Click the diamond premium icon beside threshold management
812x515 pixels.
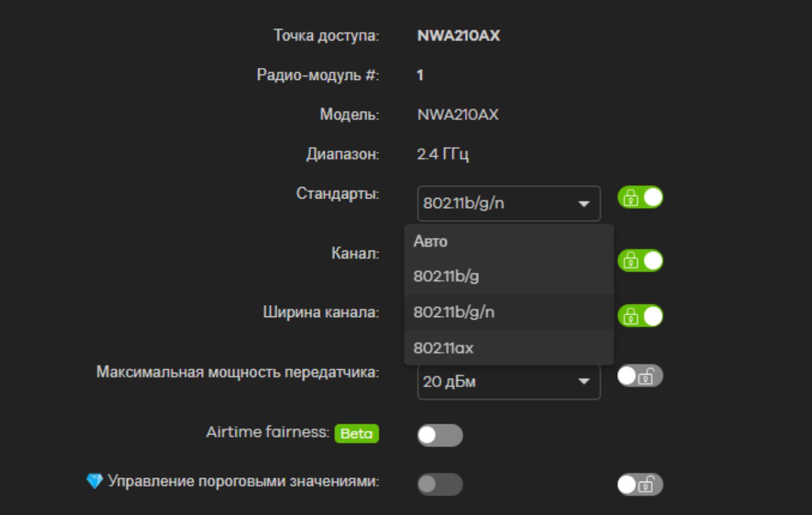pyautogui.click(x=95, y=481)
